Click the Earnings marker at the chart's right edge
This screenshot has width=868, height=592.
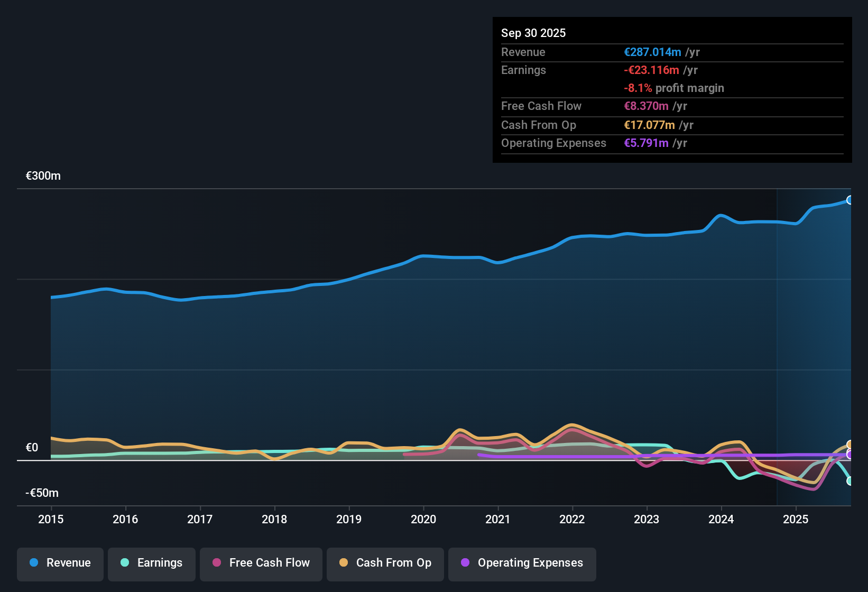[x=851, y=482]
